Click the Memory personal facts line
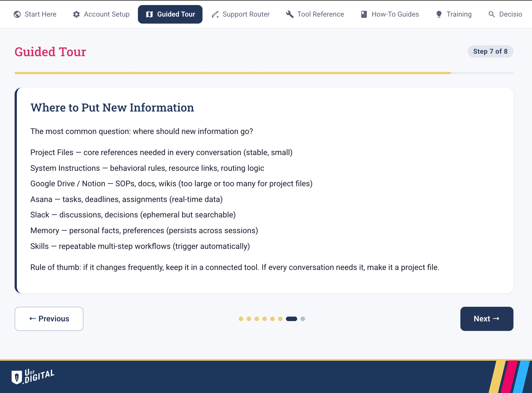 (x=144, y=231)
